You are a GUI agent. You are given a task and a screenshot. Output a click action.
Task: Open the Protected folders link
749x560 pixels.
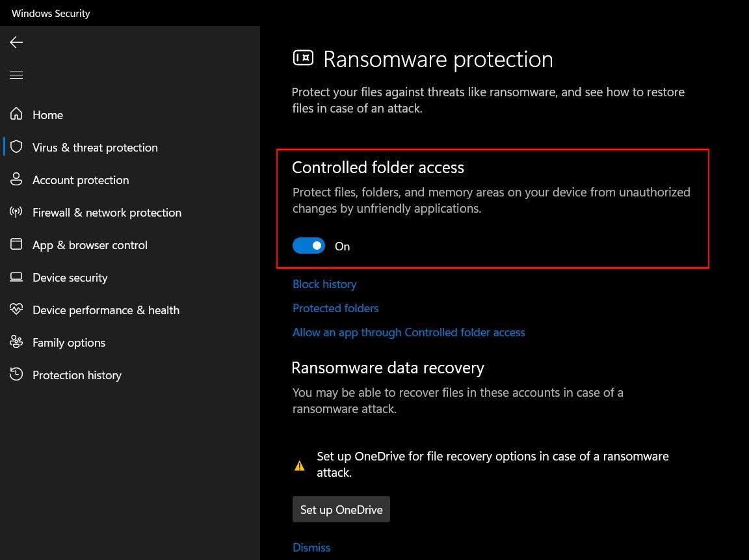(x=335, y=308)
